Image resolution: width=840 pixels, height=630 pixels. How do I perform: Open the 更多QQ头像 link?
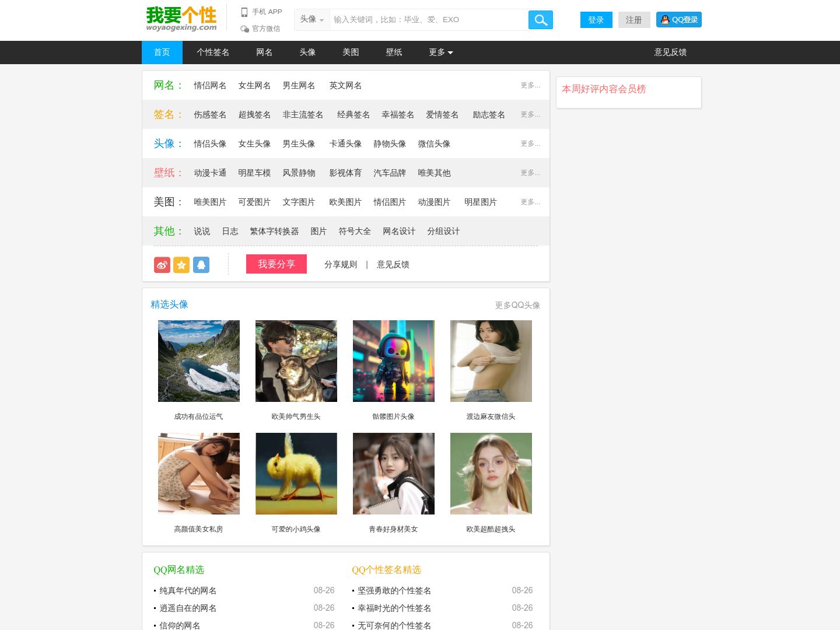[x=517, y=305]
